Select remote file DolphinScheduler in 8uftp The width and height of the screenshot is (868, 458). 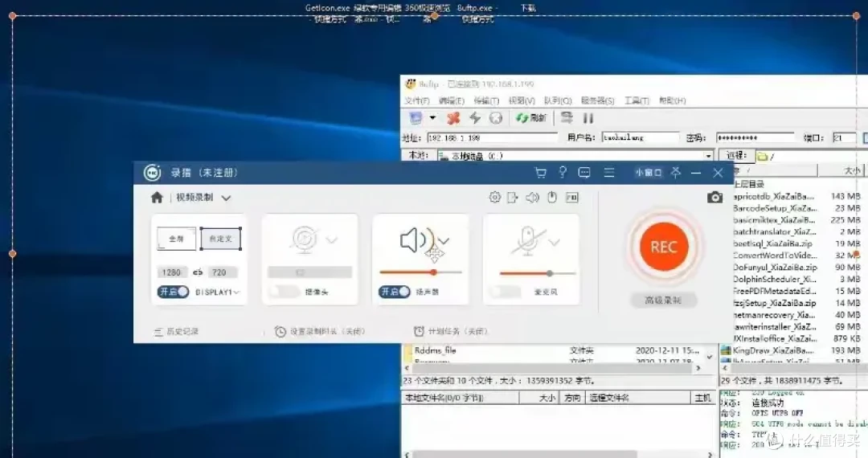[x=773, y=280]
